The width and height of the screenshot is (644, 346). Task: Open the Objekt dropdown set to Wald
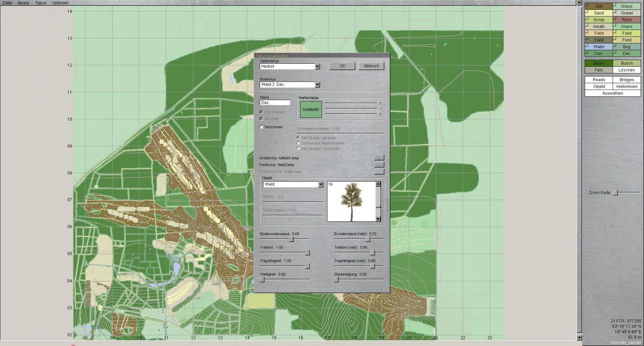pos(321,184)
